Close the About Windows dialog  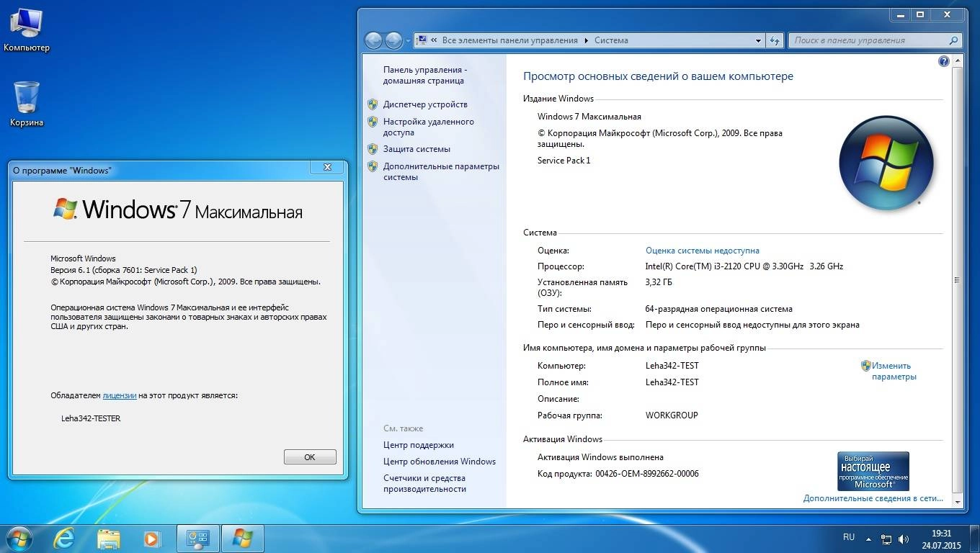tap(327, 167)
